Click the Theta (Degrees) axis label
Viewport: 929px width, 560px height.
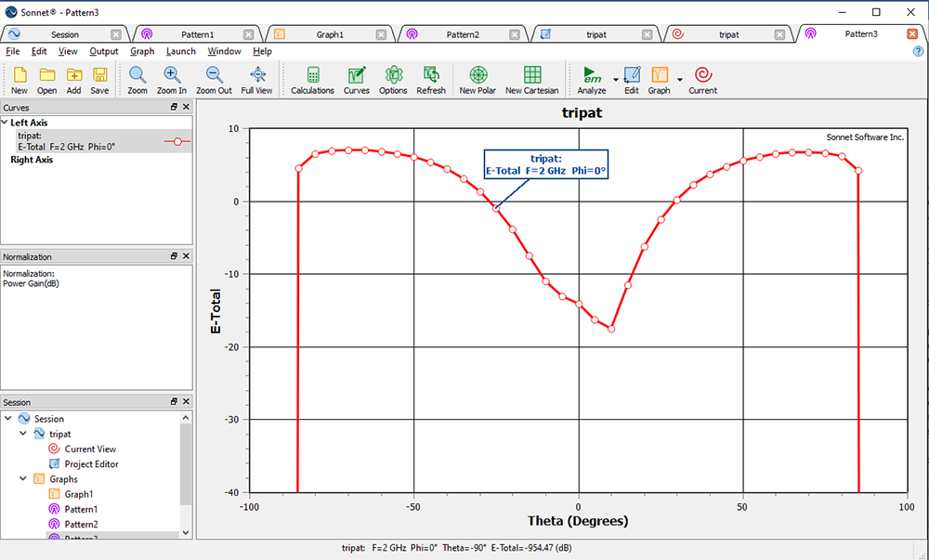point(578,521)
